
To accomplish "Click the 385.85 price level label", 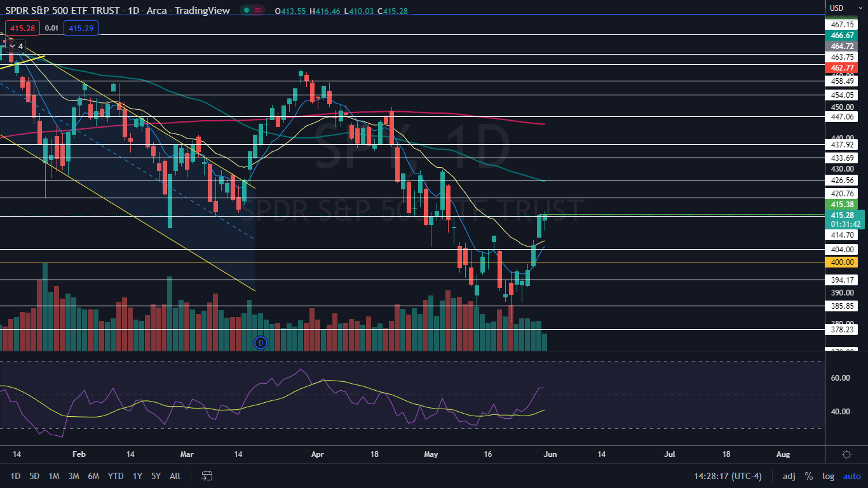I will (x=841, y=306).
